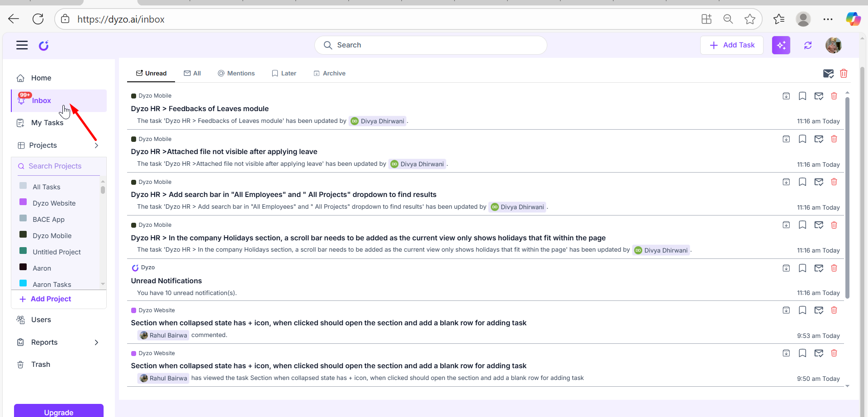This screenshot has width=868, height=417.
Task: Archive the 'company Holidays section' notification
Action: point(786,225)
